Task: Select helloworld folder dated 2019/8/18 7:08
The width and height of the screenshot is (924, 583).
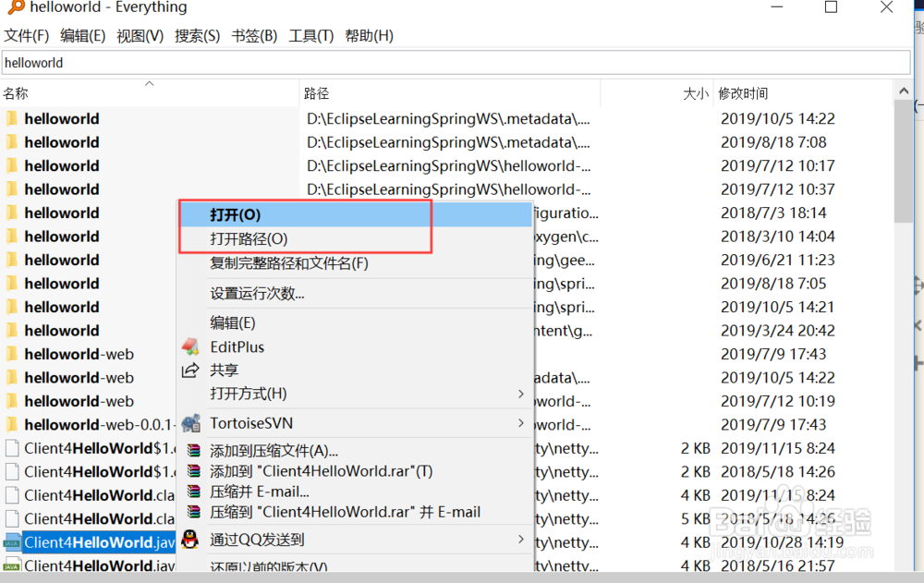Action: tap(61, 142)
